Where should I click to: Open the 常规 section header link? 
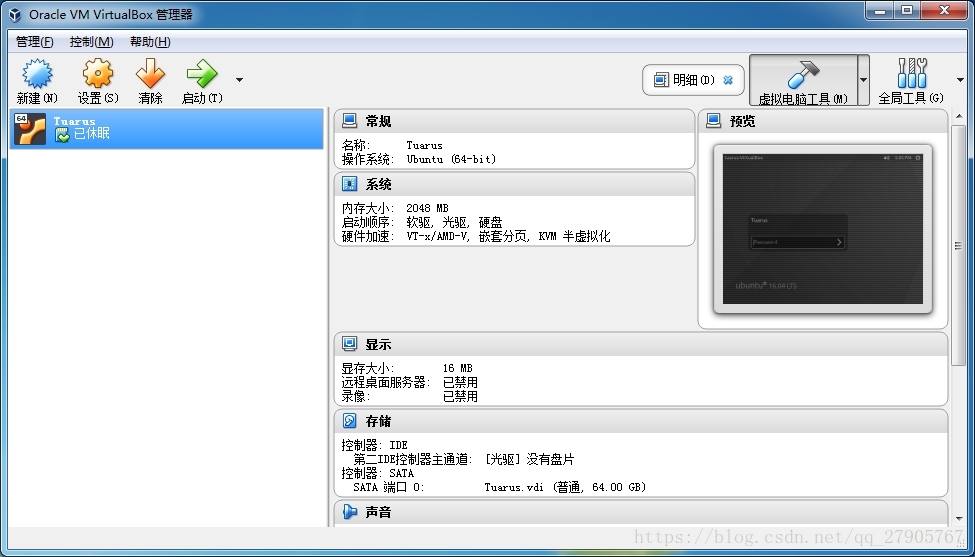coord(378,121)
